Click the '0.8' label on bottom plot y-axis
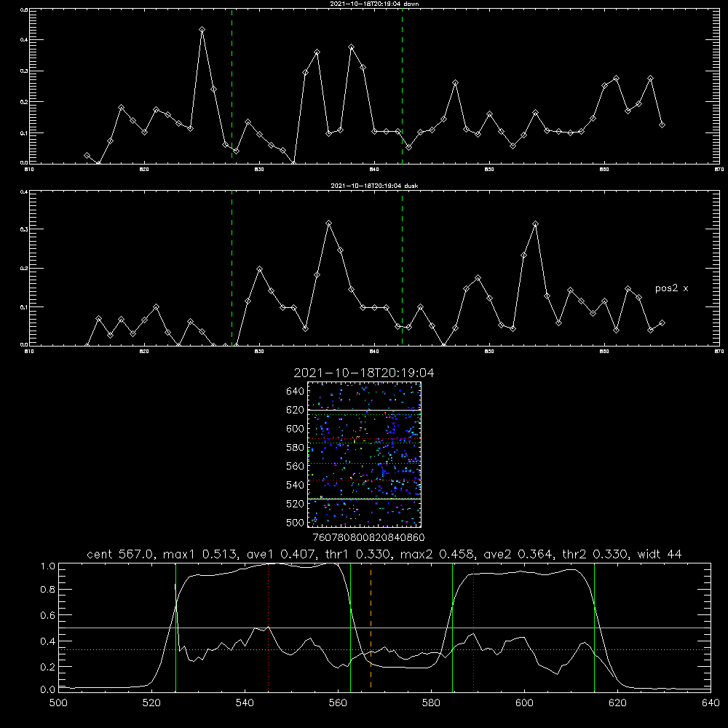The width and height of the screenshot is (728, 728). pos(48,590)
